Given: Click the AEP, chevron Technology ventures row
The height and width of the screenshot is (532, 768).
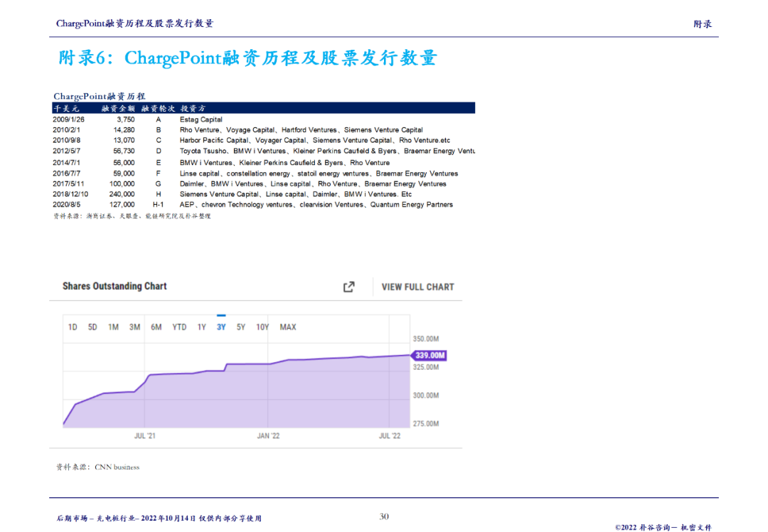Looking at the screenshot, I should pyautogui.click(x=316, y=204).
